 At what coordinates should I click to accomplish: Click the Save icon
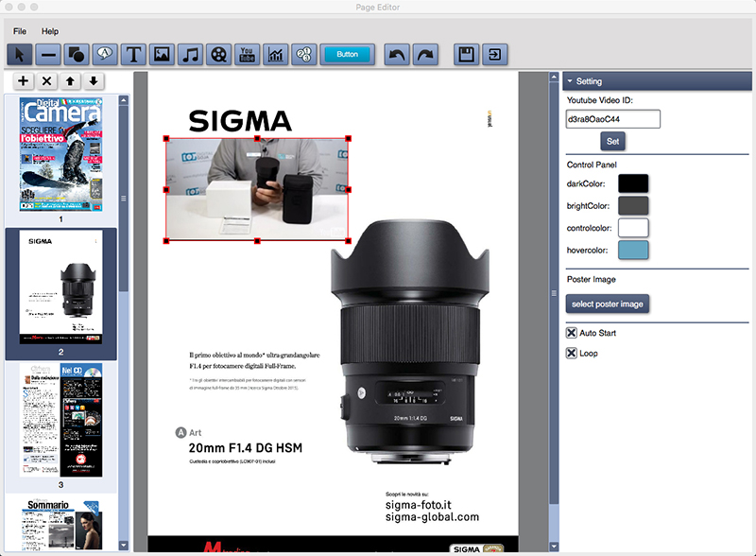click(464, 54)
